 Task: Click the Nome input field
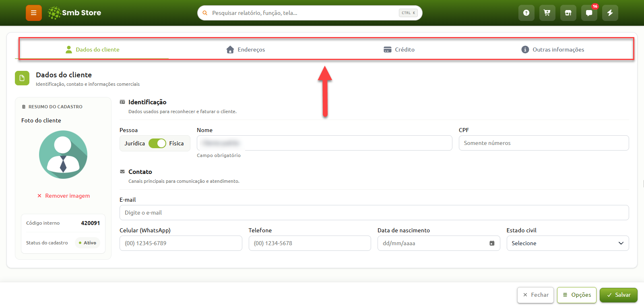324,143
